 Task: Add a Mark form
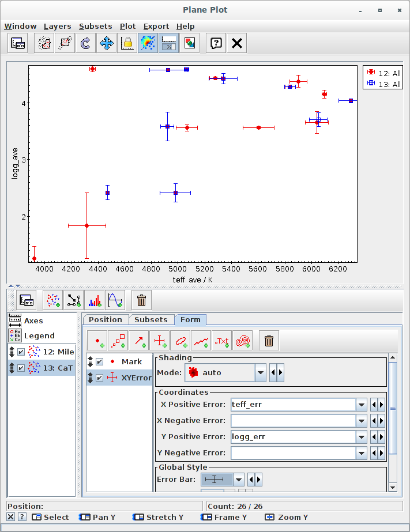(x=97, y=341)
